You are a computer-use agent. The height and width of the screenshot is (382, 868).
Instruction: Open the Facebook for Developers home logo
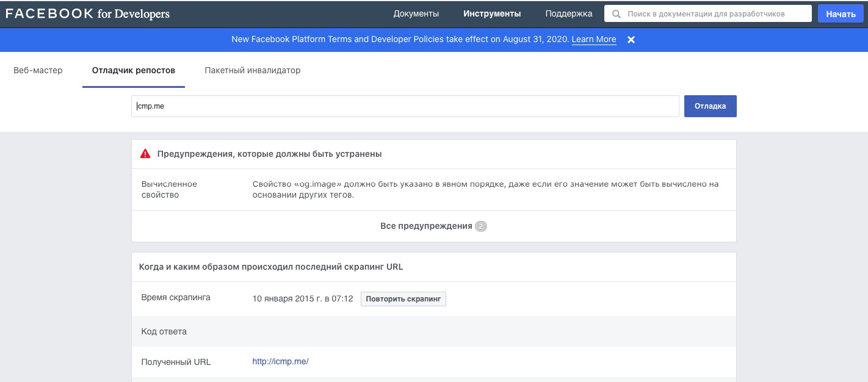(88, 13)
